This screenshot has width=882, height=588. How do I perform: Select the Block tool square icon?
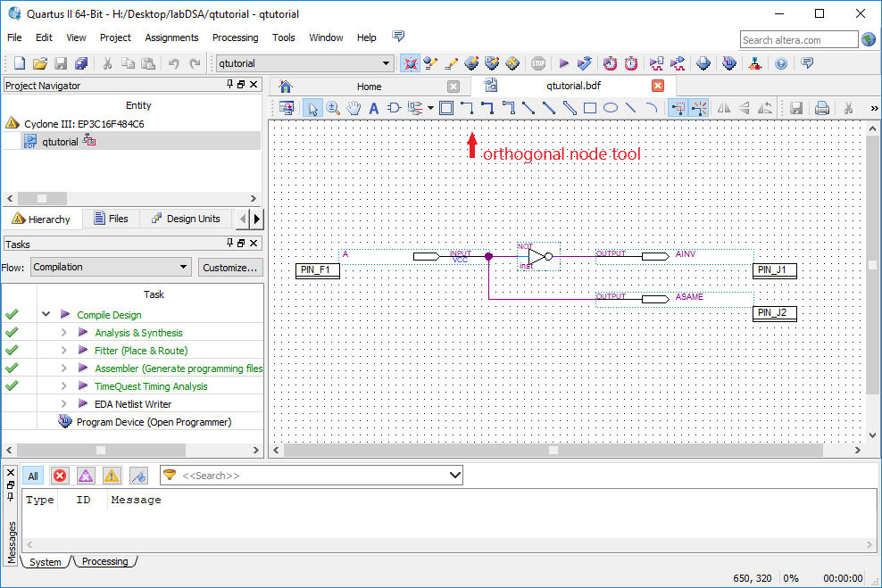[446, 108]
